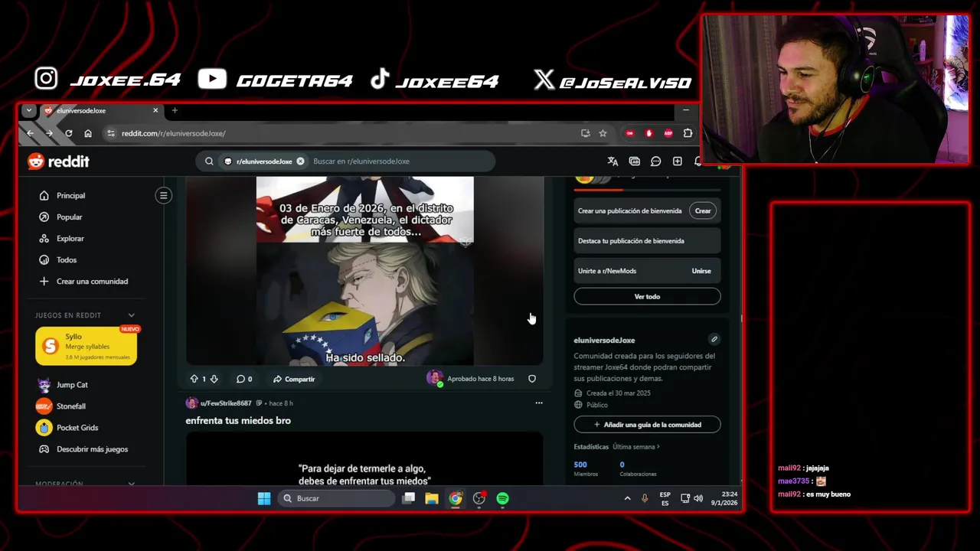Screen dimensions: 980x551
Task: Collapse the Moderación section
Action: tap(131, 484)
